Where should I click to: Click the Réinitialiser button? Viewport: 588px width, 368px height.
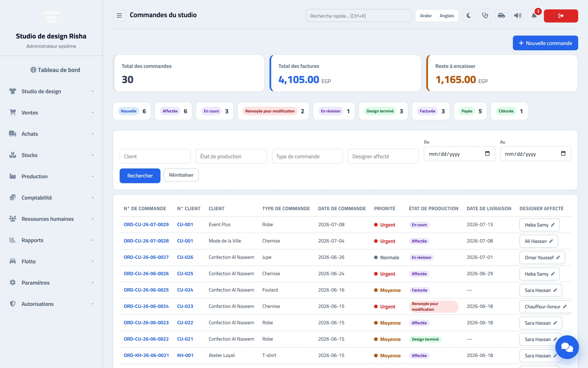click(x=181, y=175)
